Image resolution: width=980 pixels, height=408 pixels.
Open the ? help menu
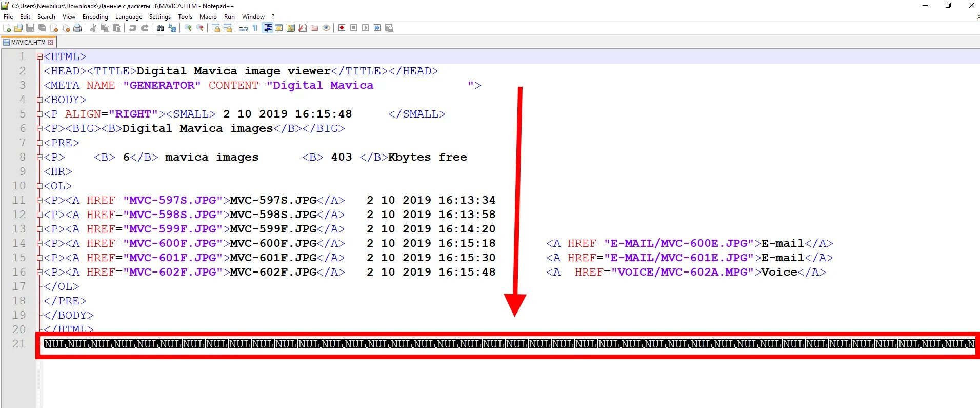pyautogui.click(x=273, y=17)
